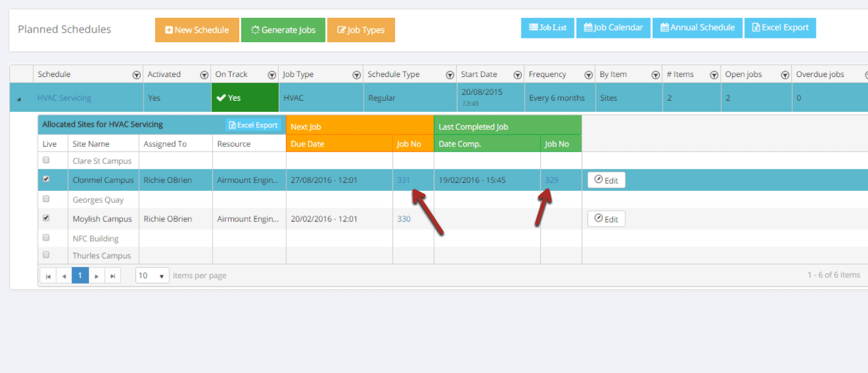868x373 pixels.
Task: Open the items per page selector
Action: (152, 275)
